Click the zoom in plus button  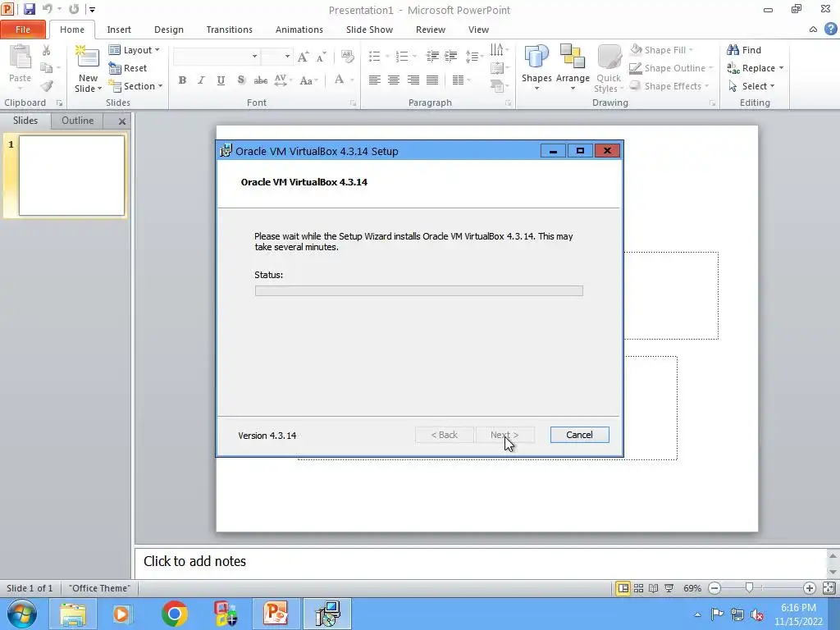click(809, 588)
